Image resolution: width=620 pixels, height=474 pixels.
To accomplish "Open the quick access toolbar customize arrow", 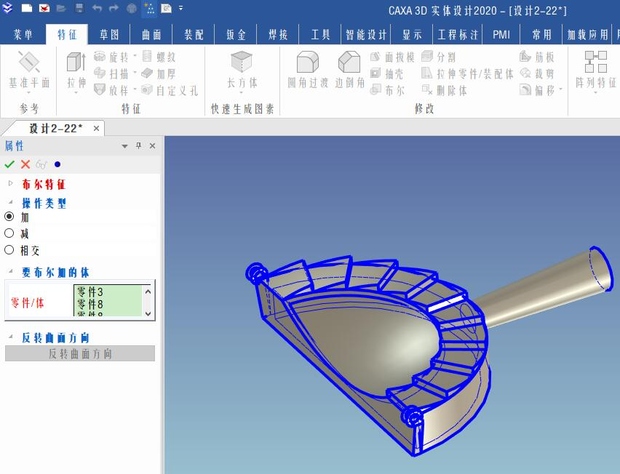I will coord(181,8).
